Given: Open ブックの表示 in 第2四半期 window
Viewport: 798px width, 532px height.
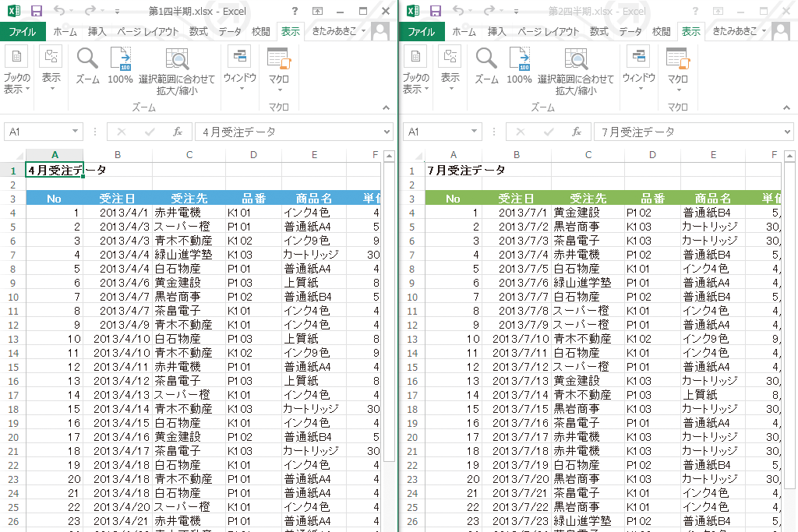Looking at the screenshot, I should tap(416, 69).
